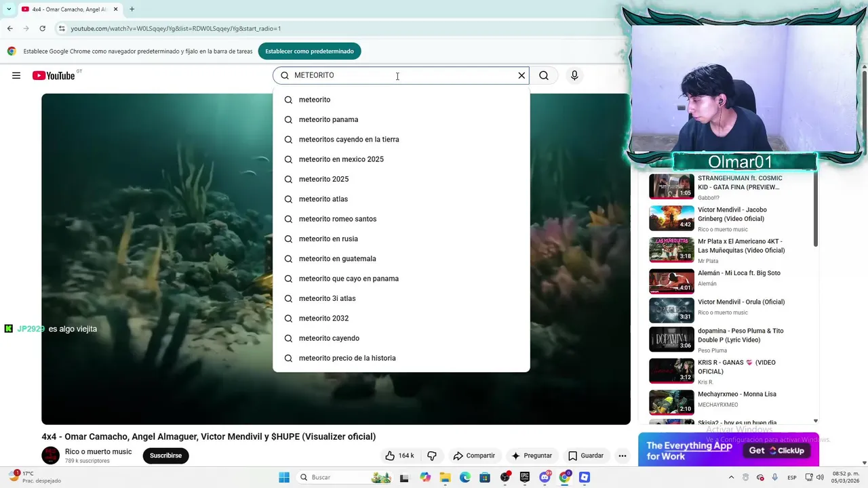Select suggestion "meteorito 3i atlas"
The height and width of the screenshot is (488, 868).
[401, 298]
